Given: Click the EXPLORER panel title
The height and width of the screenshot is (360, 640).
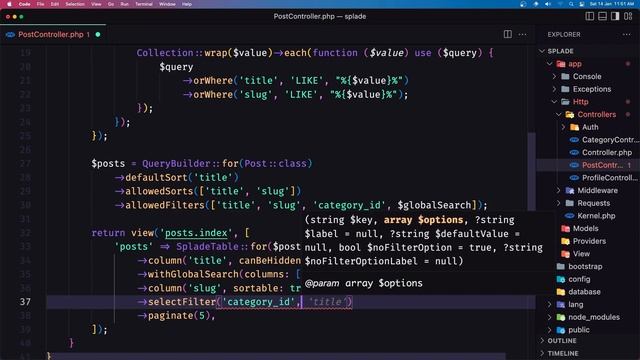Looking at the screenshot, I should (x=564, y=34).
